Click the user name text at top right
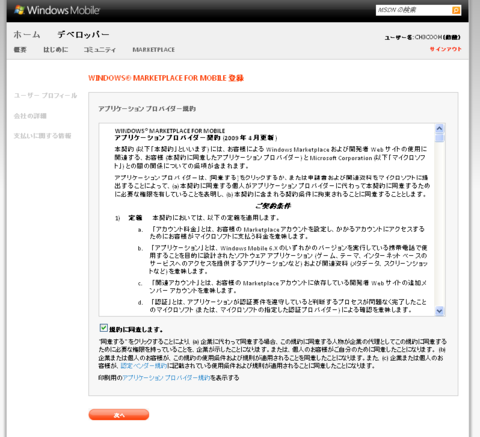The width and height of the screenshot is (480, 437). [423, 37]
